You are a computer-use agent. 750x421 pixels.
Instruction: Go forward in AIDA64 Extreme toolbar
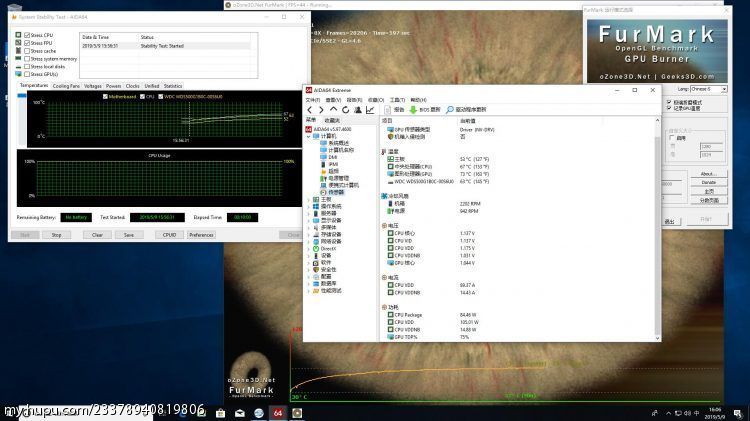(x=321, y=110)
